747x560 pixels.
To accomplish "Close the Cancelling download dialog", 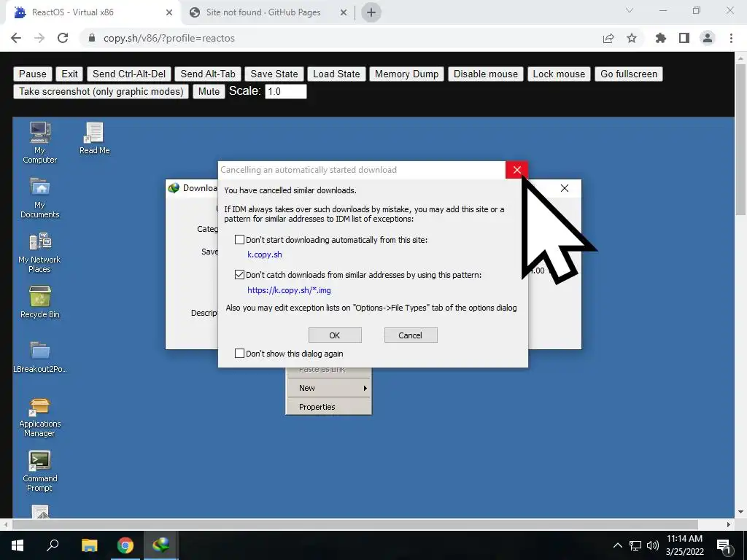I will 517,169.
